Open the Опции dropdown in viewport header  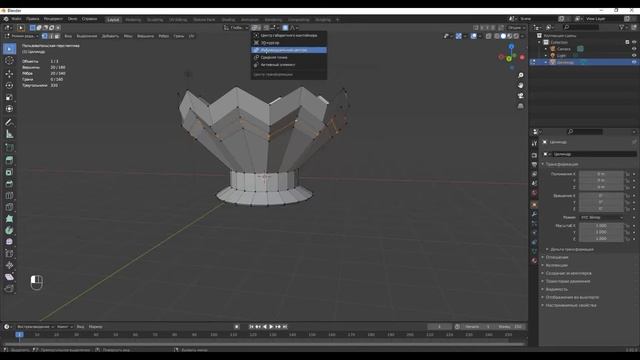tap(516, 27)
